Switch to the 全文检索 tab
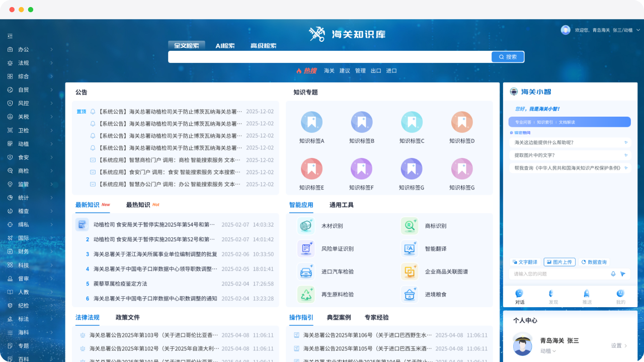Image resolution: width=644 pixels, height=362 pixels. pos(187,46)
